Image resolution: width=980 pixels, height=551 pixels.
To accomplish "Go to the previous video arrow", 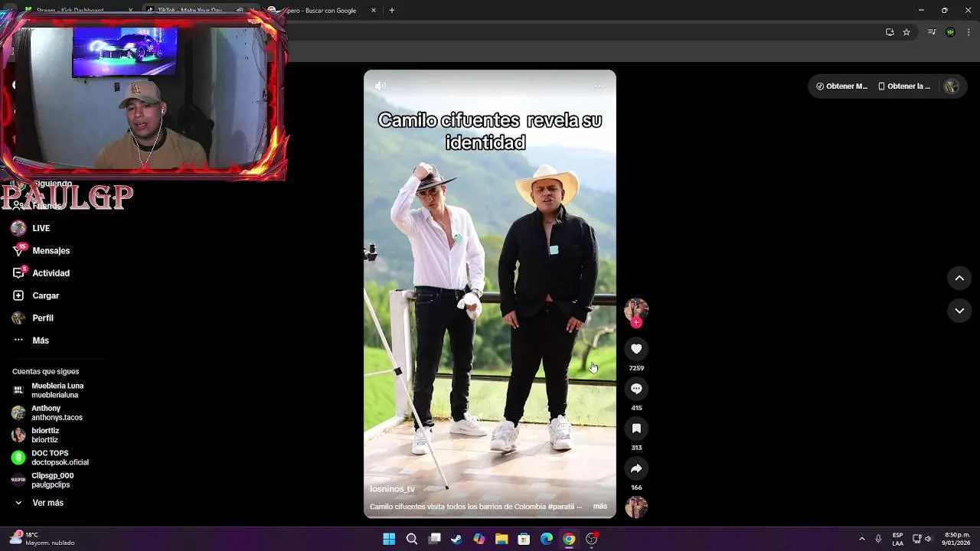I will click(959, 279).
